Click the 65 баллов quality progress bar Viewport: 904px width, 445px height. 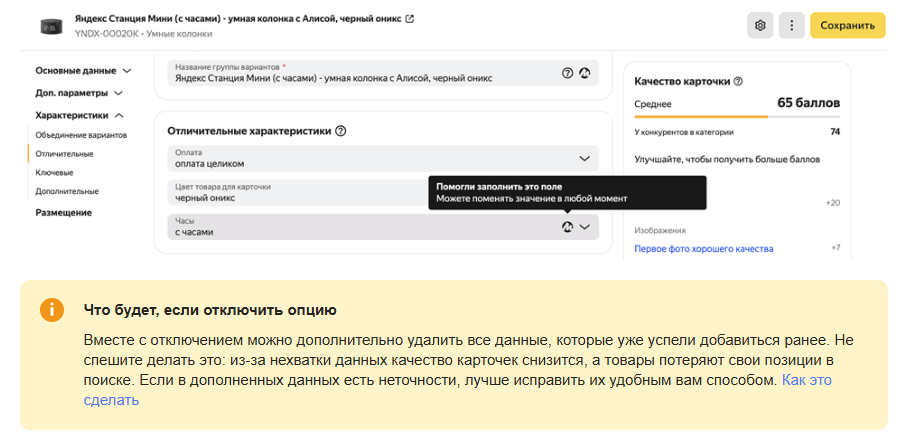(x=737, y=116)
